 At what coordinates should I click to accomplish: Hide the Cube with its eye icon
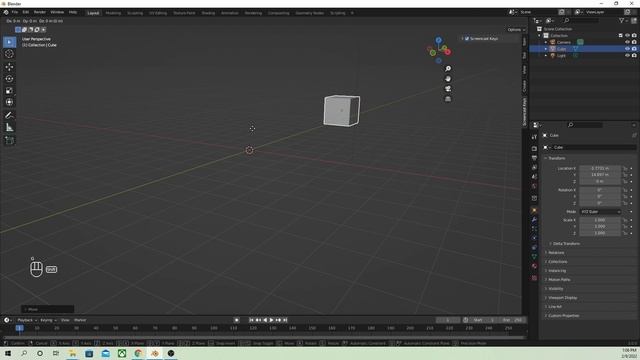627,49
